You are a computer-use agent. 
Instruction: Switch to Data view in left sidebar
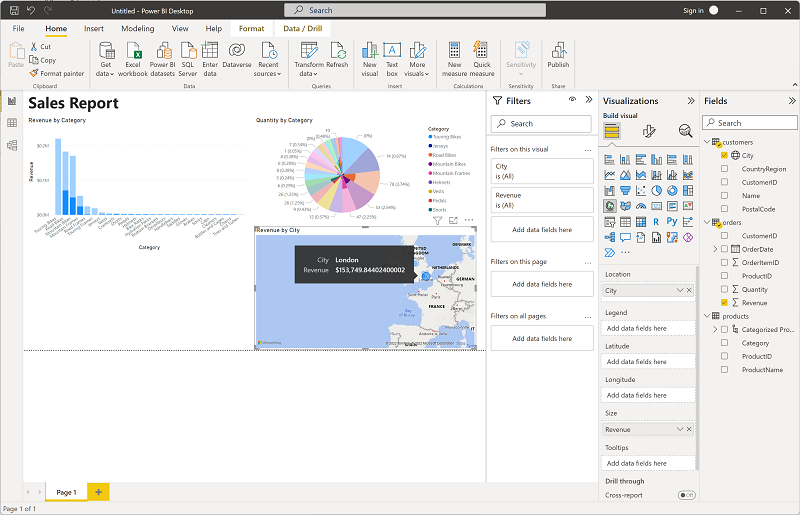coord(12,123)
